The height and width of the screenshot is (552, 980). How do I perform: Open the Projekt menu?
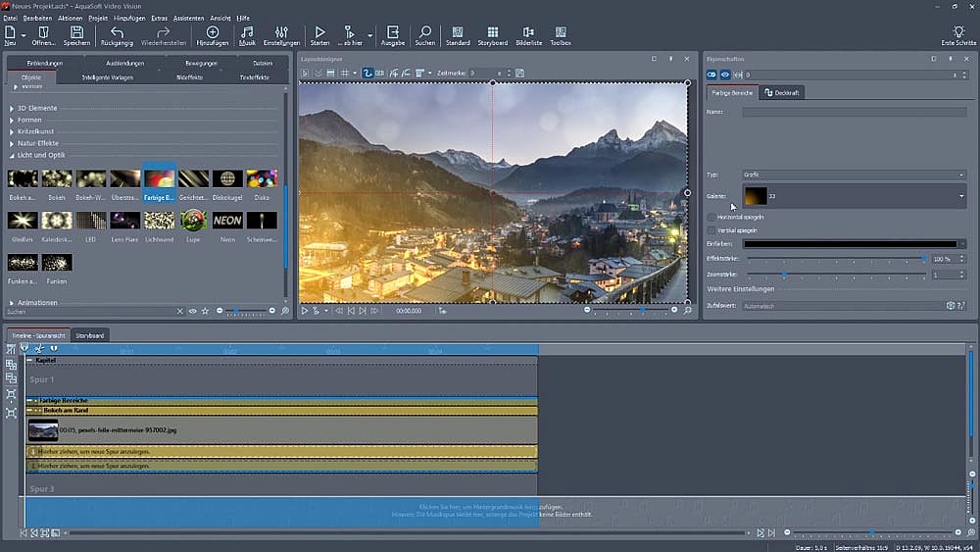pyautogui.click(x=98, y=18)
